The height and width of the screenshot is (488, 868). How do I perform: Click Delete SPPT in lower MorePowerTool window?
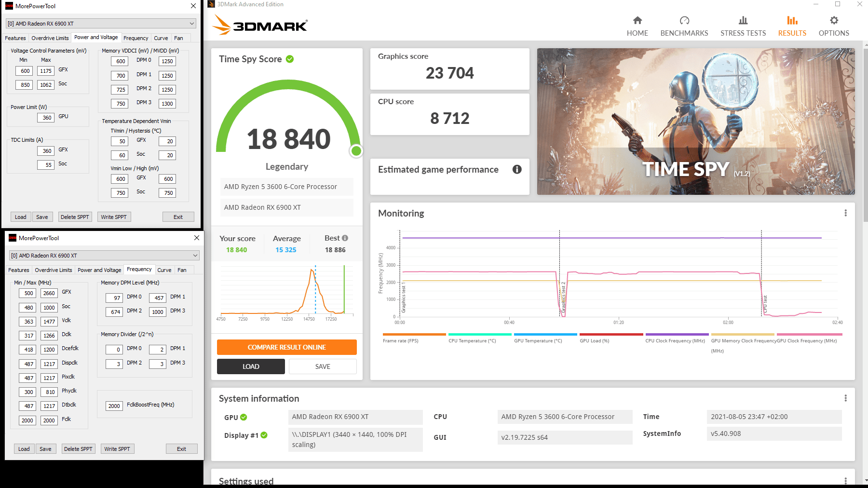pos(78,449)
